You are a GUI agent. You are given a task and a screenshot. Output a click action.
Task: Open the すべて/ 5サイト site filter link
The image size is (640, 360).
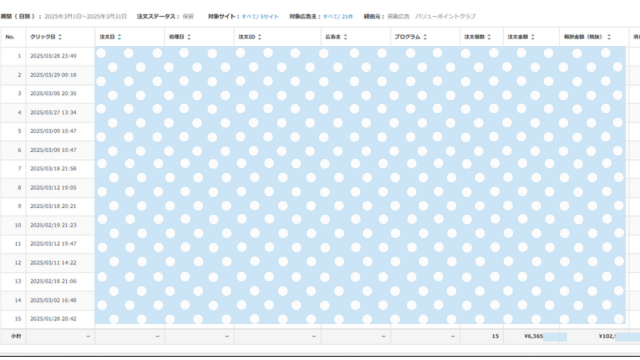[x=260, y=17]
